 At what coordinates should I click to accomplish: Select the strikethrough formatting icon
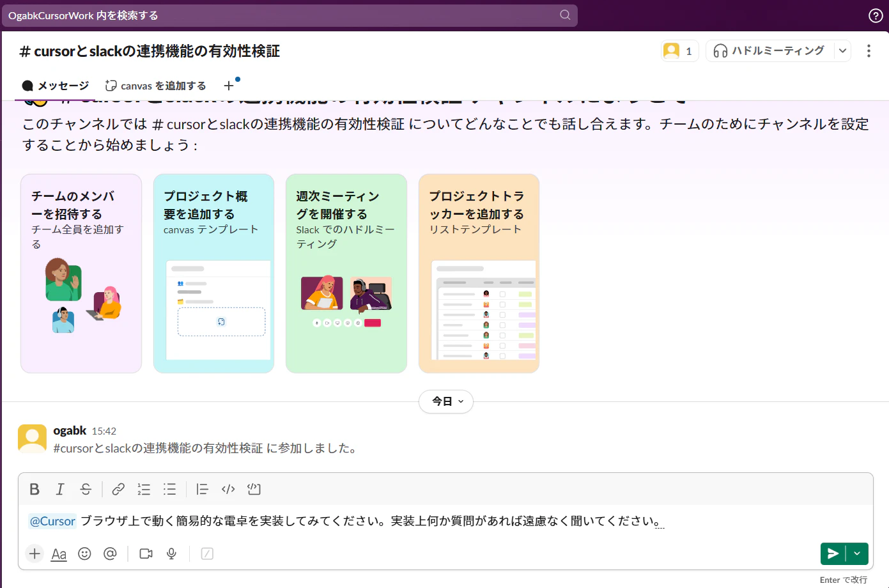86,489
